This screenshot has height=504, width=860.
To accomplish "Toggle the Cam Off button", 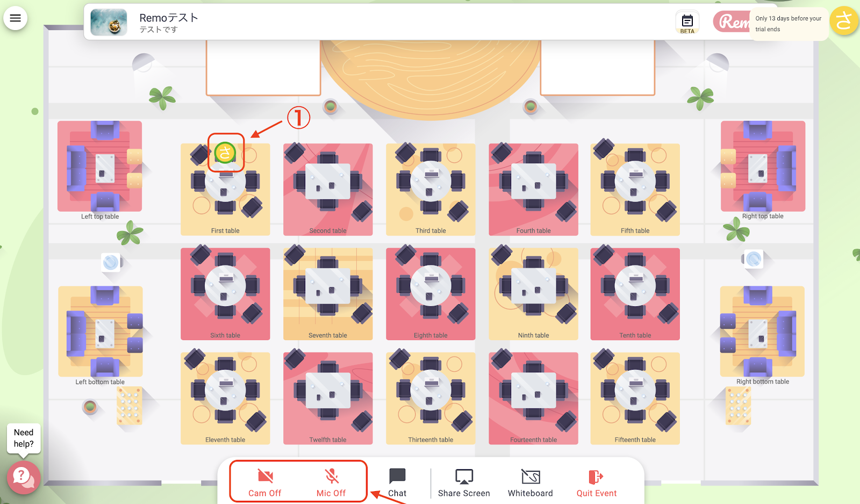I will click(x=265, y=483).
